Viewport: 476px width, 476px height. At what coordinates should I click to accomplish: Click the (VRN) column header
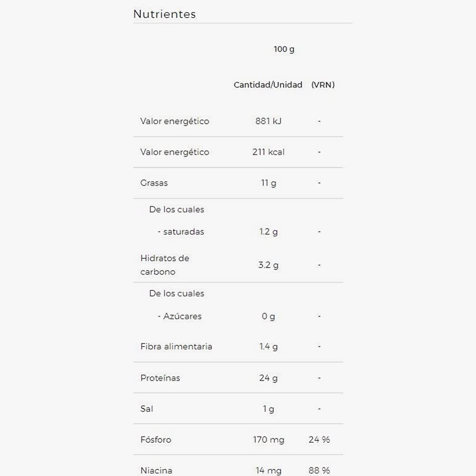click(323, 85)
